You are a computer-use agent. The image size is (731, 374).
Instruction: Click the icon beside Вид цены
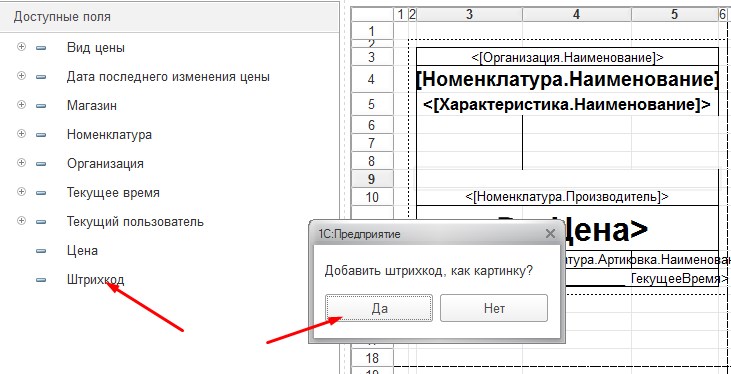pos(41,48)
